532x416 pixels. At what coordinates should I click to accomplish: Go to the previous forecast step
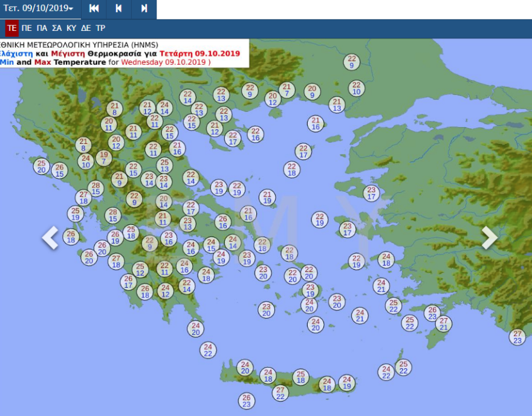[118, 8]
